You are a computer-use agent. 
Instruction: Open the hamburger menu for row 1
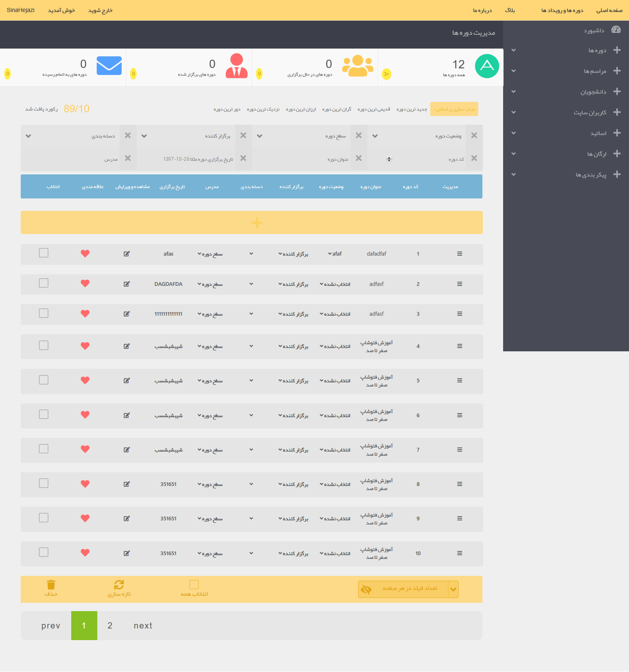click(x=460, y=254)
